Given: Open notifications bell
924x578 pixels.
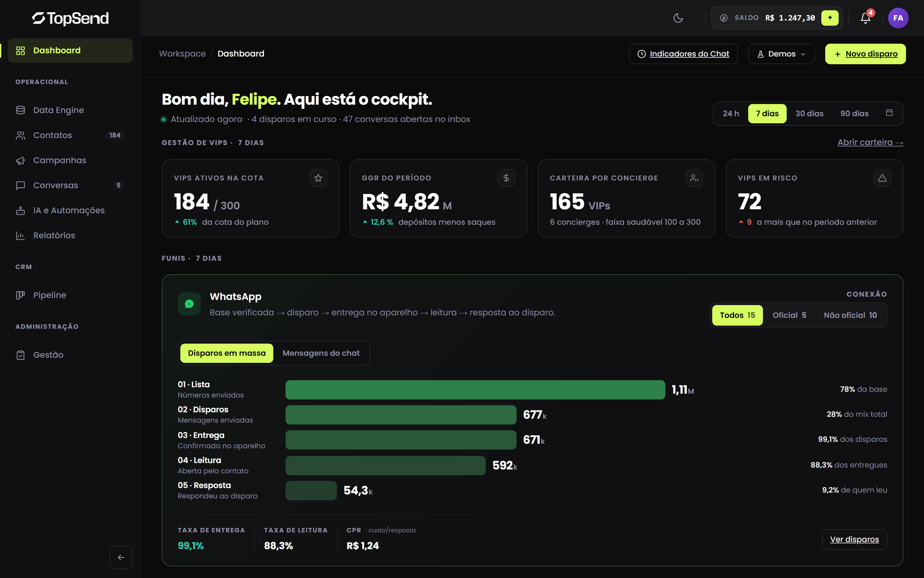Looking at the screenshot, I should (866, 18).
